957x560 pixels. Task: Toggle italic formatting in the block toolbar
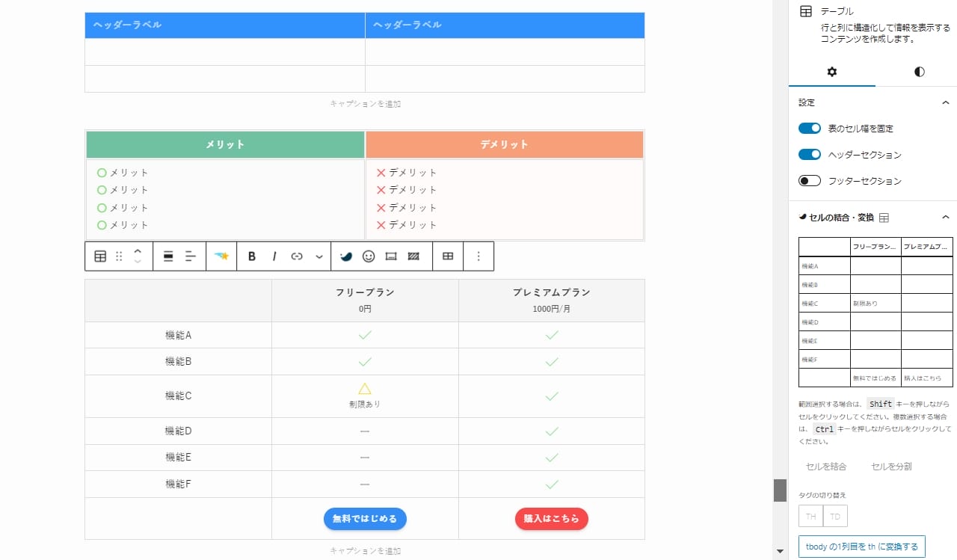coord(274,256)
